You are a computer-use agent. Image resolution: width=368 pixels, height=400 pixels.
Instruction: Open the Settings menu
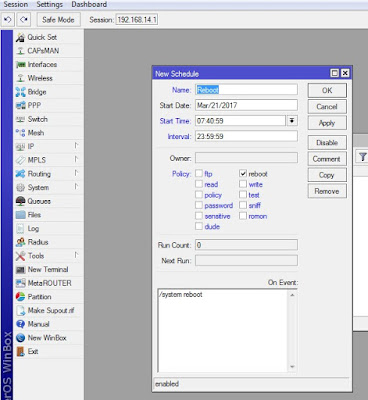point(49,5)
